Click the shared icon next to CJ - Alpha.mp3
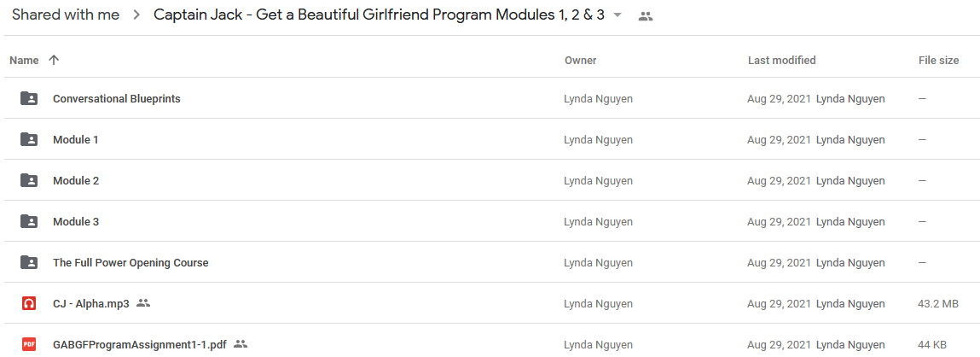This screenshot has width=980, height=357. click(143, 303)
